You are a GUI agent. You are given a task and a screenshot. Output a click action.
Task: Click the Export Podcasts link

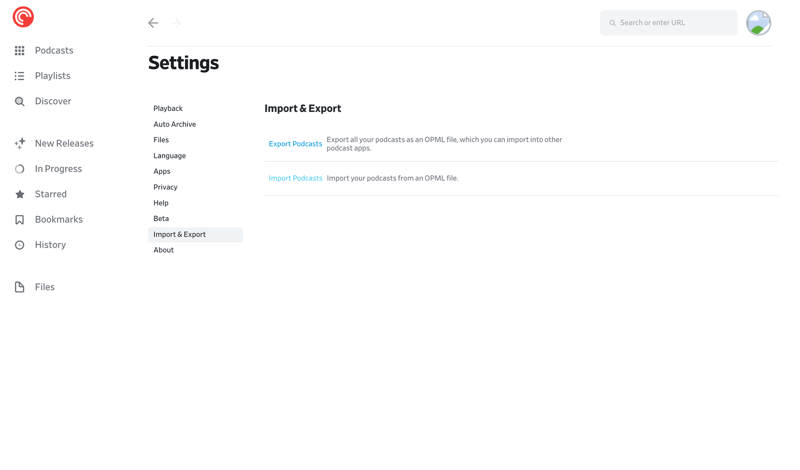pos(295,144)
